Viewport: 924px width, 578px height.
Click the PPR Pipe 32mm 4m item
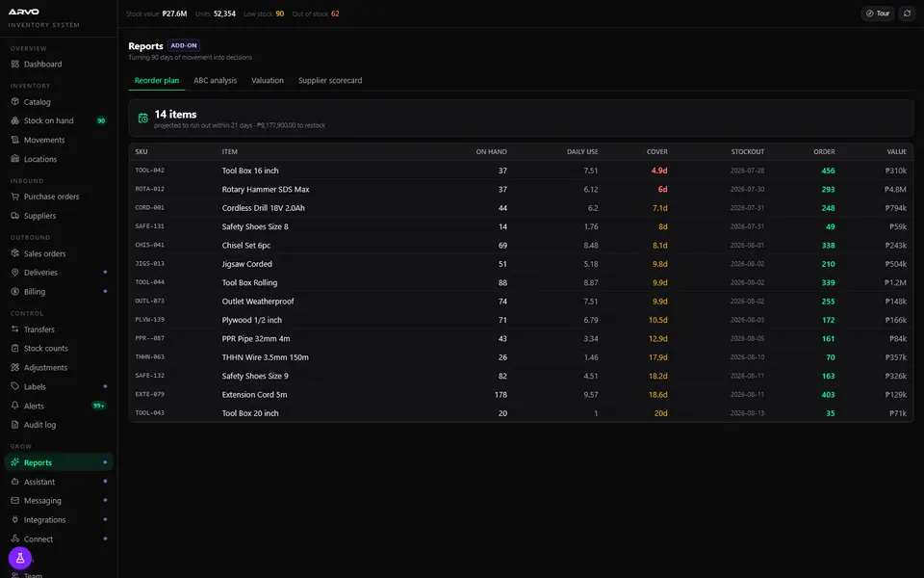(x=256, y=338)
